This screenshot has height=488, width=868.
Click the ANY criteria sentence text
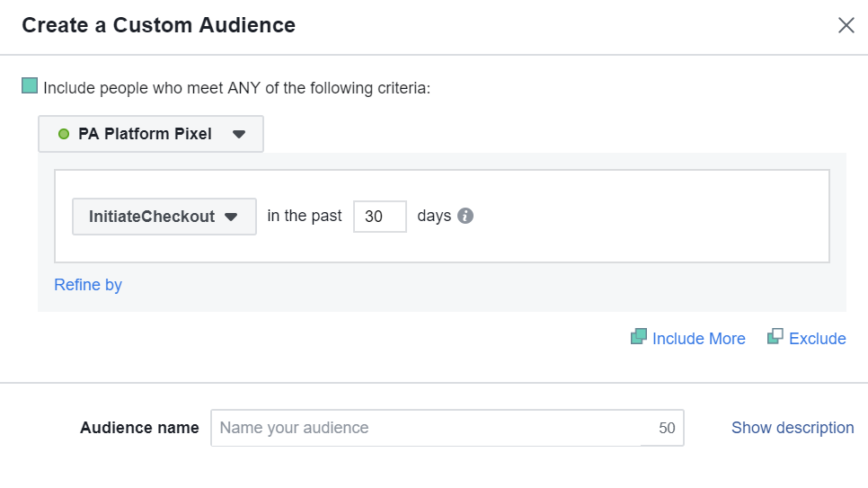237,88
